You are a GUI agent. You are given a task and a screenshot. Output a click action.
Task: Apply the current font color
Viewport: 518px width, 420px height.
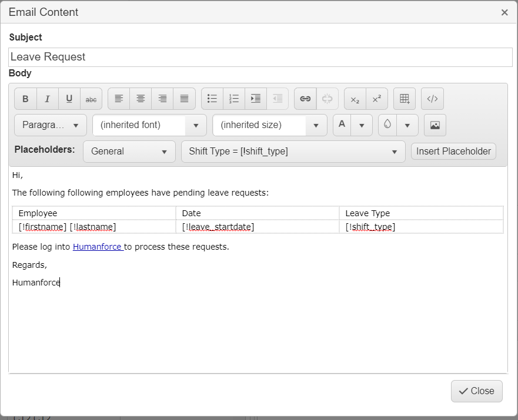[x=342, y=125]
